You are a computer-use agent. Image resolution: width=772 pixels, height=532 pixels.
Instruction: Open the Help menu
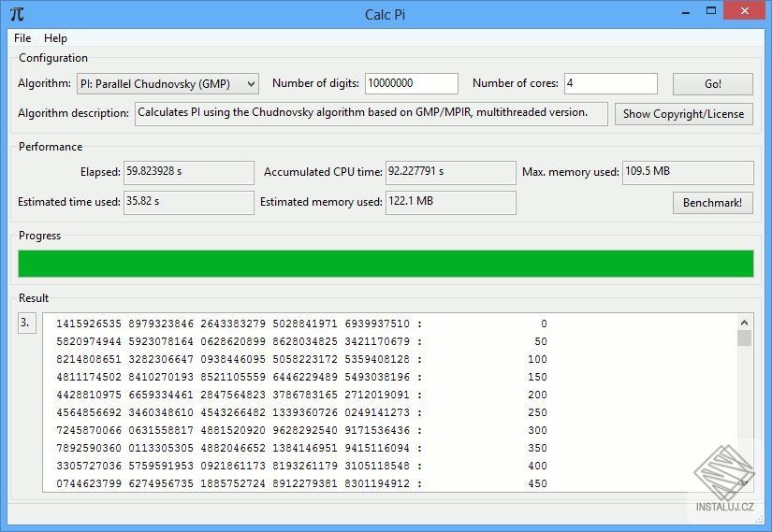(55, 38)
